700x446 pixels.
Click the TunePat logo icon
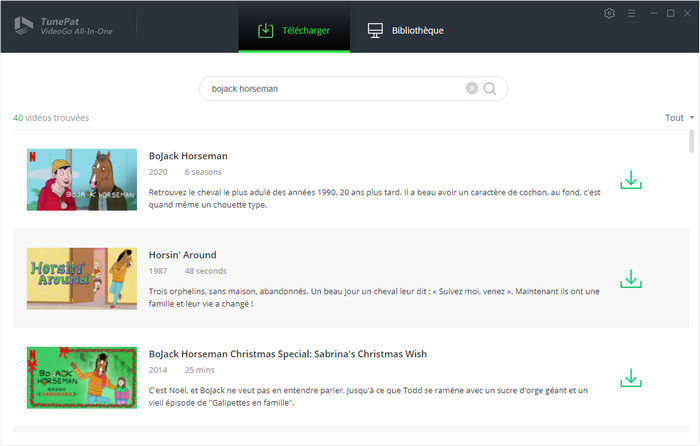click(23, 25)
